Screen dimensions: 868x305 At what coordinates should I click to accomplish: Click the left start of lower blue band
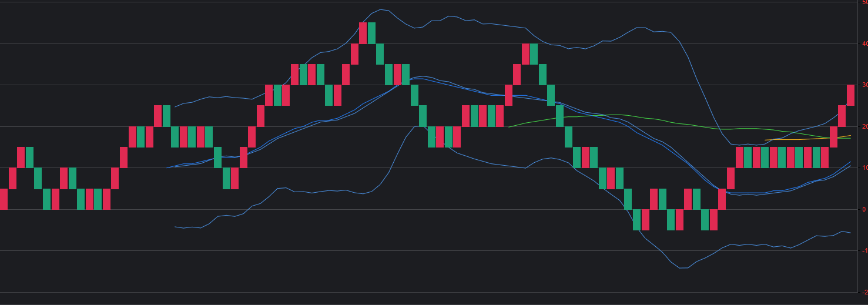(176, 227)
